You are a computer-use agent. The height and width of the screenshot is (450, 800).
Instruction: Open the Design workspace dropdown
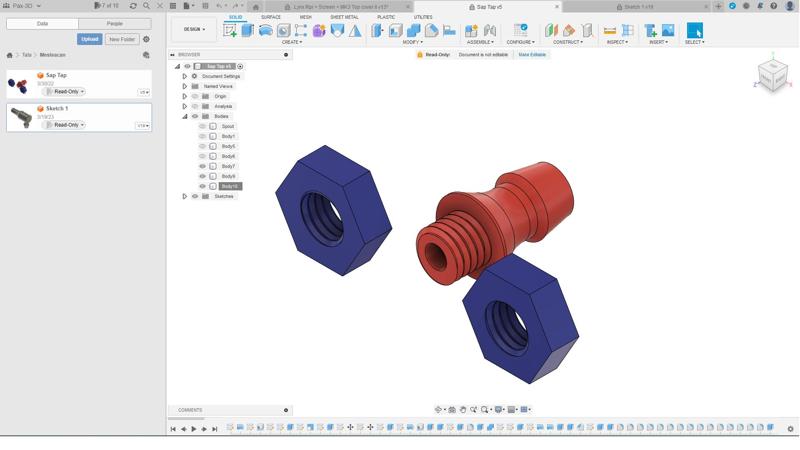point(194,30)
